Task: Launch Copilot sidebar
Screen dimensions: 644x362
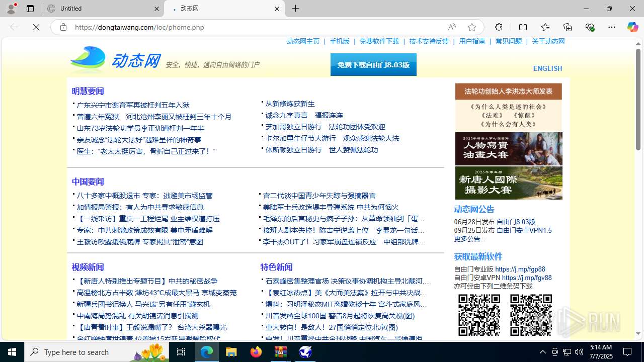Action: 632,27
